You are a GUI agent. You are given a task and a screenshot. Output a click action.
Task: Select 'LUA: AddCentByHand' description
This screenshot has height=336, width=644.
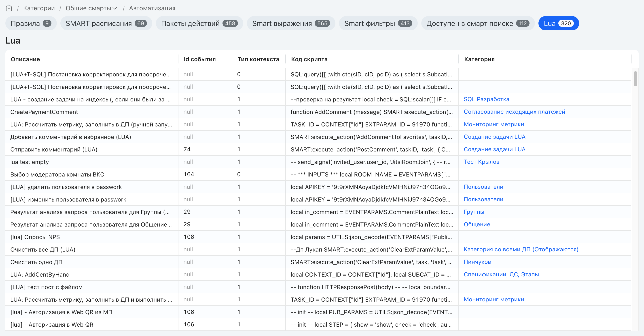coord(40,274)
